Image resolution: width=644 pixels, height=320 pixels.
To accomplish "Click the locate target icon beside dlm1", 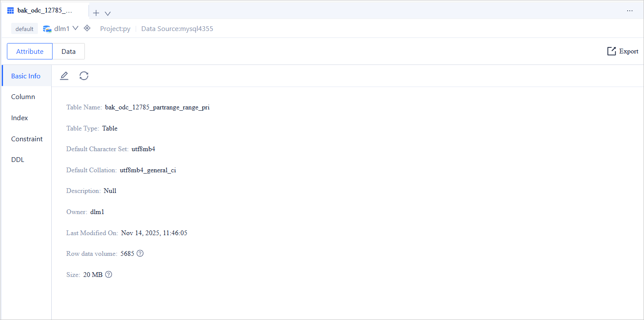I will [87, 28].
